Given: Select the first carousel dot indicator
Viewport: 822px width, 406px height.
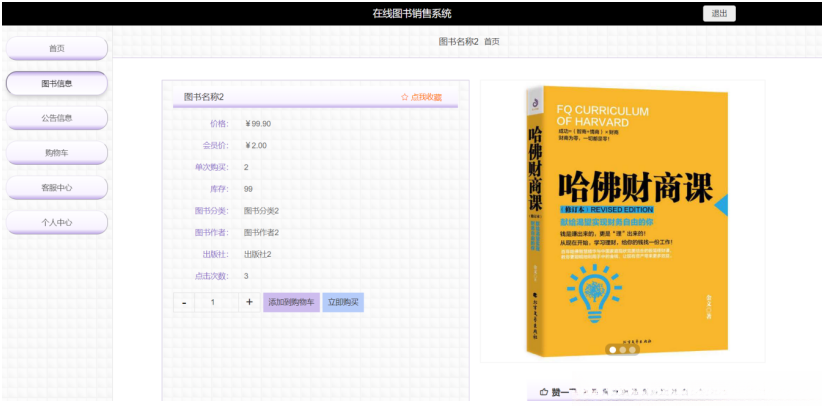Looking at the screenshot, I should click(x=612, y=350).
